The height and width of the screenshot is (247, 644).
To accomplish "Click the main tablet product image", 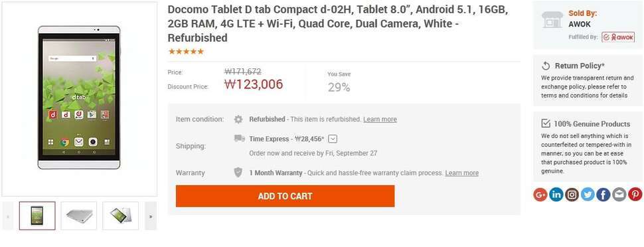I will pos(79,99).
